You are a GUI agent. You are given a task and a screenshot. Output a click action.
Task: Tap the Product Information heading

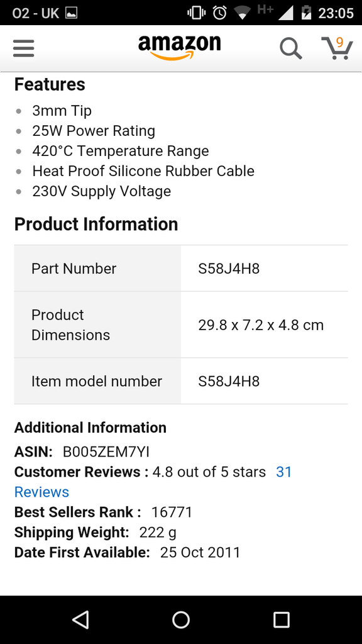96,225
